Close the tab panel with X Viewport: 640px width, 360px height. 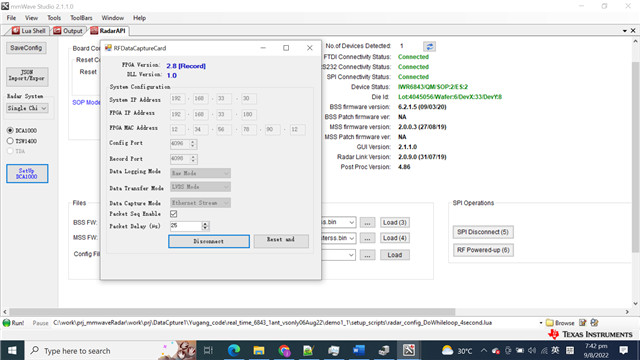point(633,31)
